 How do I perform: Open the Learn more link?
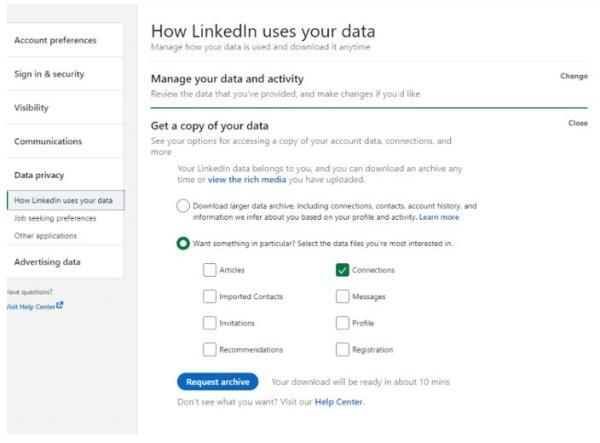click(x=439, y=217)
